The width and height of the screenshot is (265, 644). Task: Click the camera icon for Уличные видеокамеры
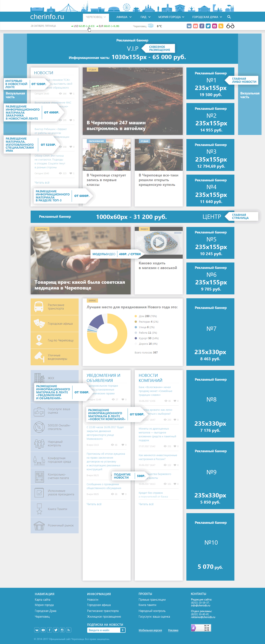pyautogui.click(x=39, y=357)
